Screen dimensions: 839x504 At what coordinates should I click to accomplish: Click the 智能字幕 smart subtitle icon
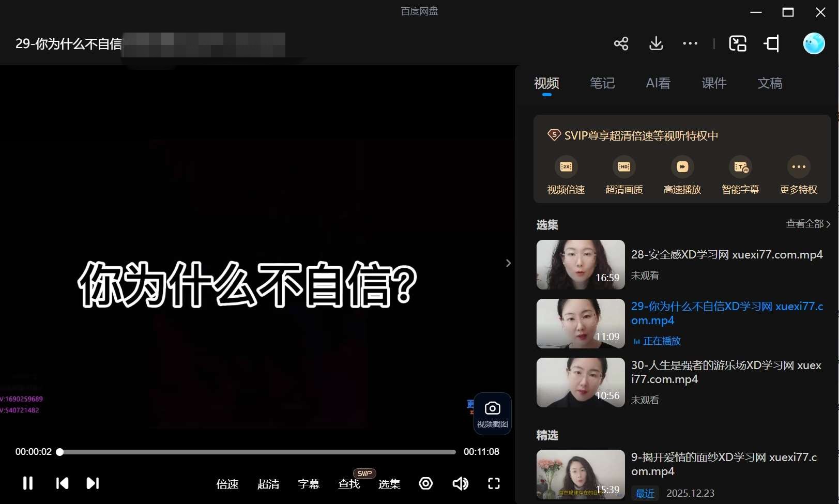pos(740,167)
